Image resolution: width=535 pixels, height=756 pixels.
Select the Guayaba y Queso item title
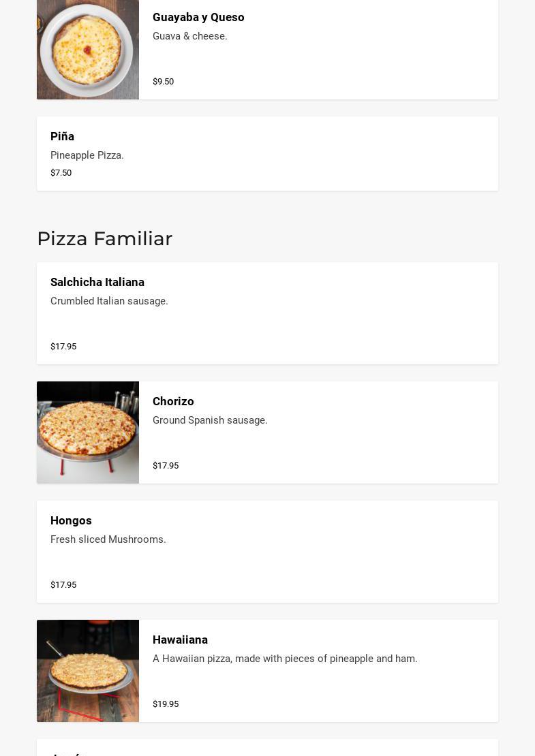(x=198, y=17)
